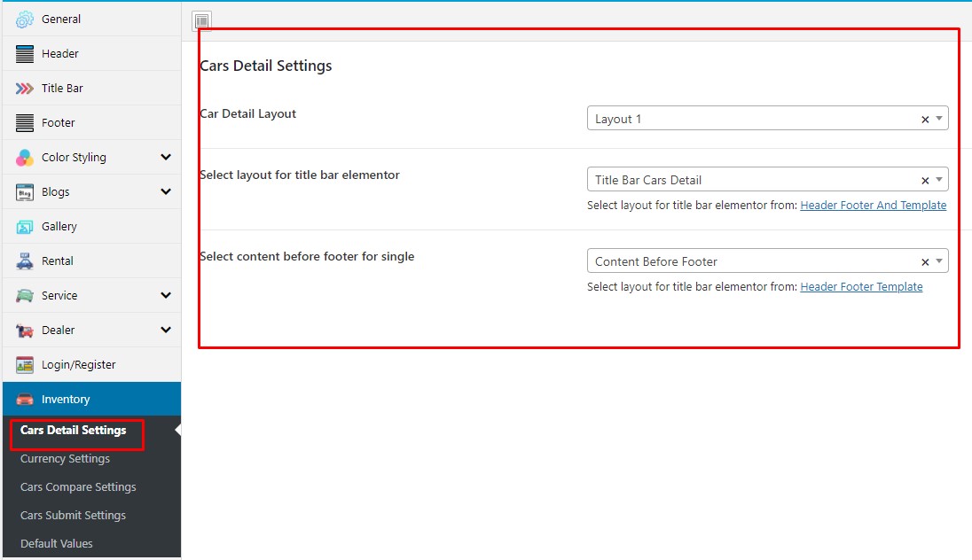972x560 pixels.
Task: Clear the Content Before Footer selection
Action: coord(925,262)
